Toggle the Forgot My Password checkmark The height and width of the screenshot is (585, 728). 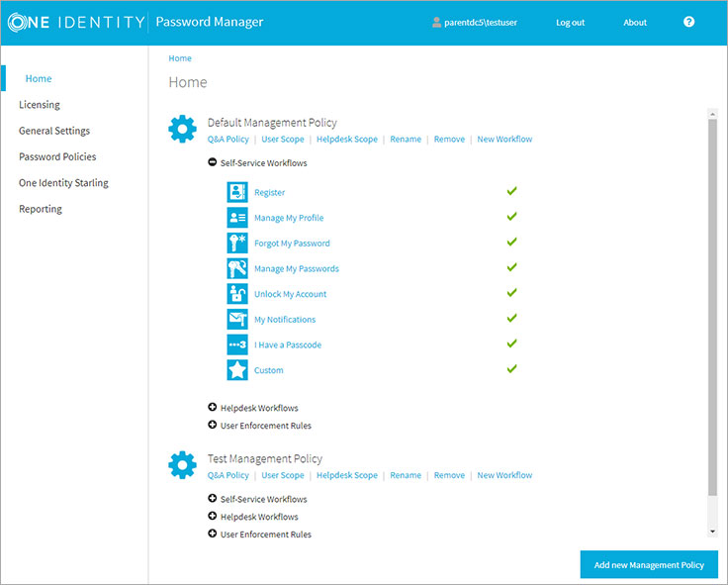point(511,242)
